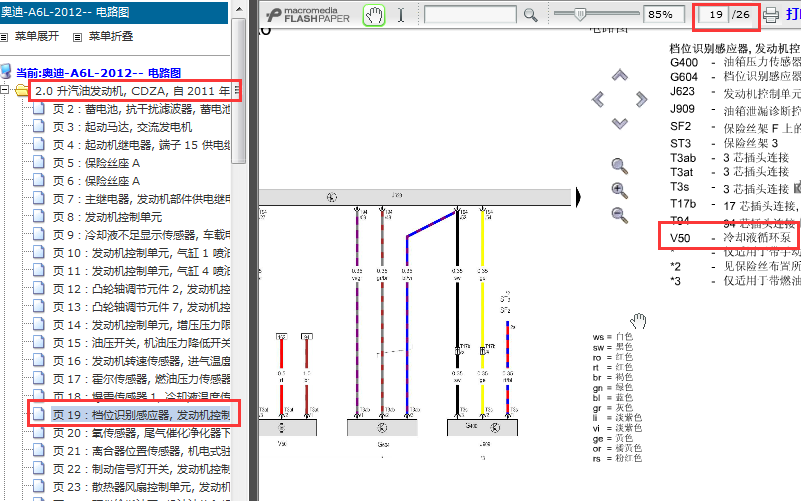Open 页 13 : 凸轮轴调节元件 7
This screenshot has height=501, width=801.
[141, 307]
